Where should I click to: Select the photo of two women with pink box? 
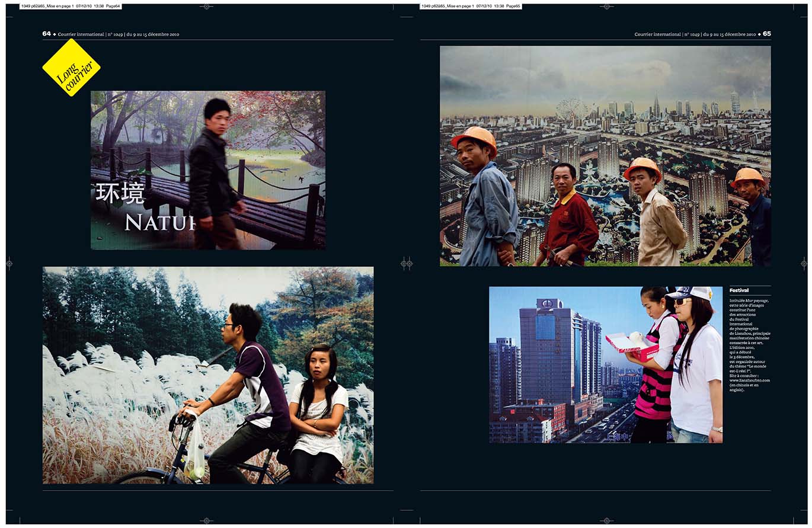point(605,365)
